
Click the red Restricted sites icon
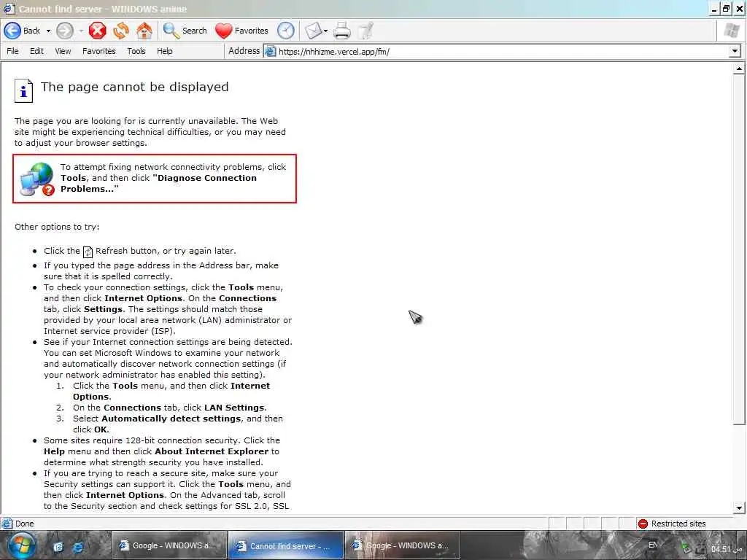(643, 524)
